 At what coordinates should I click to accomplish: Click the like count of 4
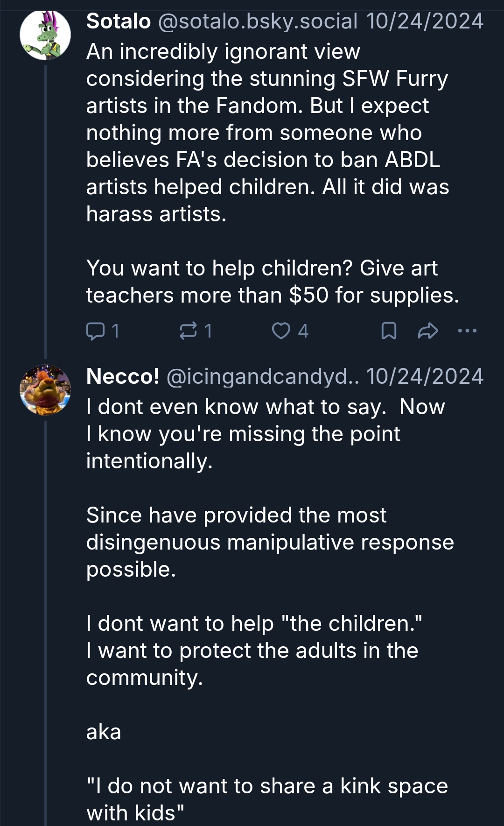(x=303, y=331)
